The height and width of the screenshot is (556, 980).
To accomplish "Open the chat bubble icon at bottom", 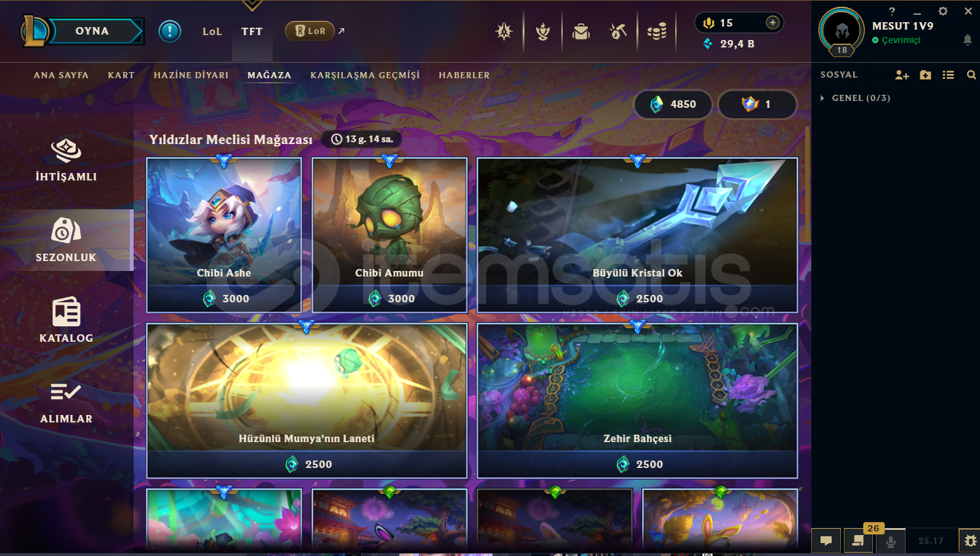I will [x=826, y=541].
